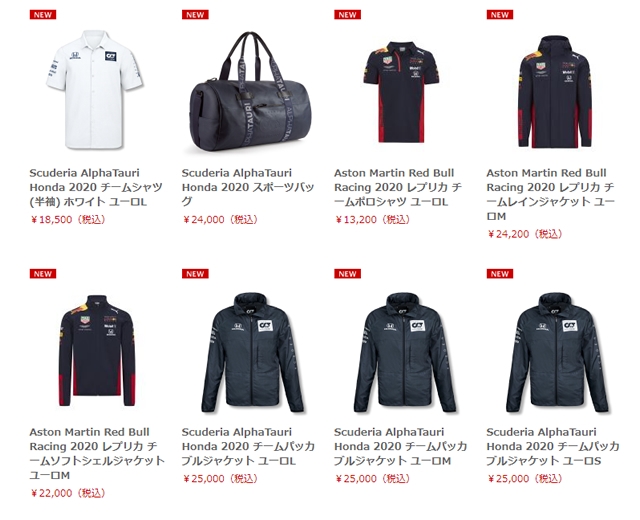
Task: Click the NEW badge above the white shirt
Action: point(43,15)
